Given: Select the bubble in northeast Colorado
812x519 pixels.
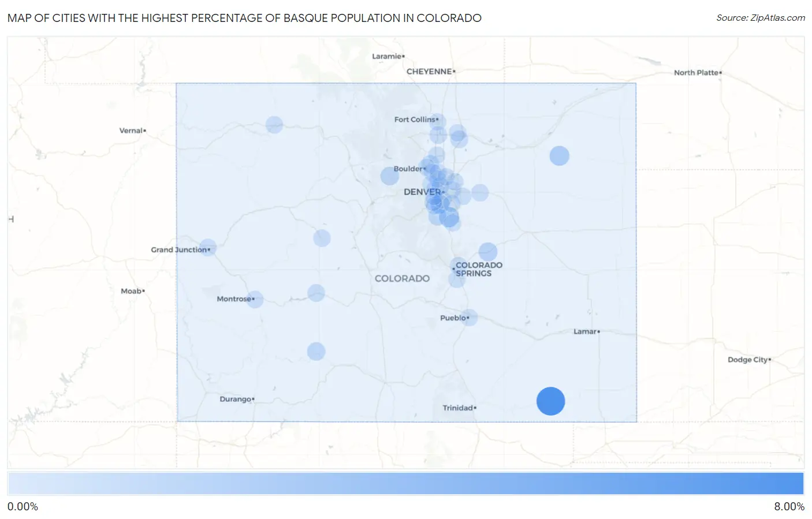Looking at the screenshot, I should 559,156.
